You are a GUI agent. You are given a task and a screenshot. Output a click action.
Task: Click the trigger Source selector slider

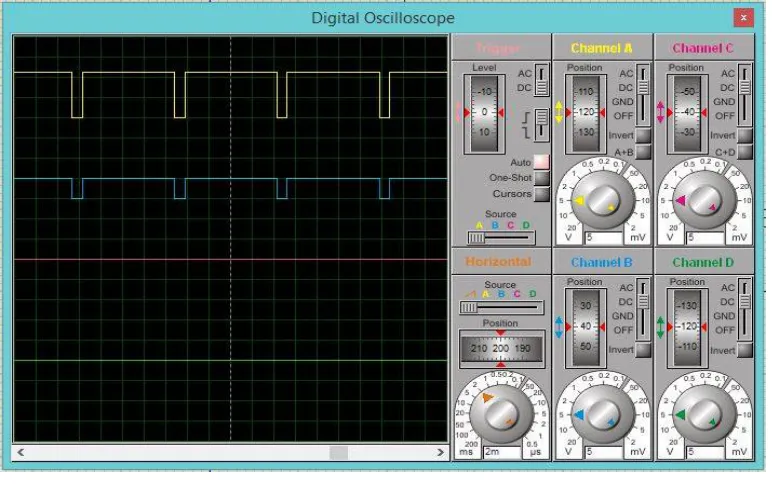[x=501, y=238]
